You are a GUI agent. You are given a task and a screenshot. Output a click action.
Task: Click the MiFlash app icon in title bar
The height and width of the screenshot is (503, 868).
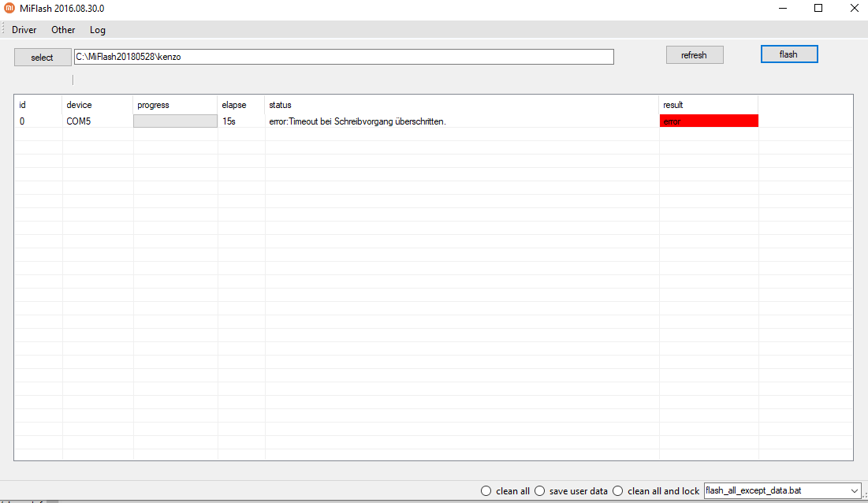[9, 9]
